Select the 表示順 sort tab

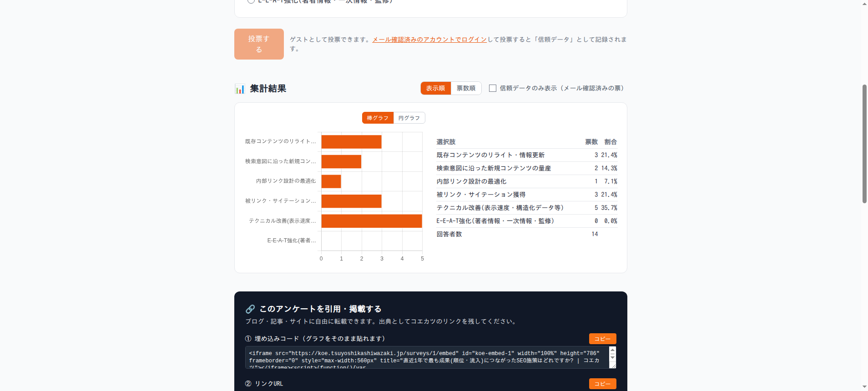tap(435, 88)
